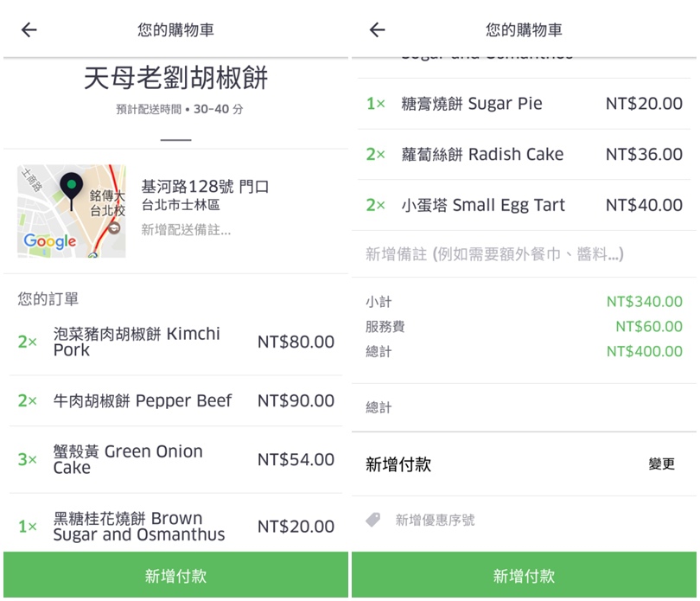This screenshot has width=700, height=601.
Task: Open the Radish Cake order item
Action: coord(524,155)
